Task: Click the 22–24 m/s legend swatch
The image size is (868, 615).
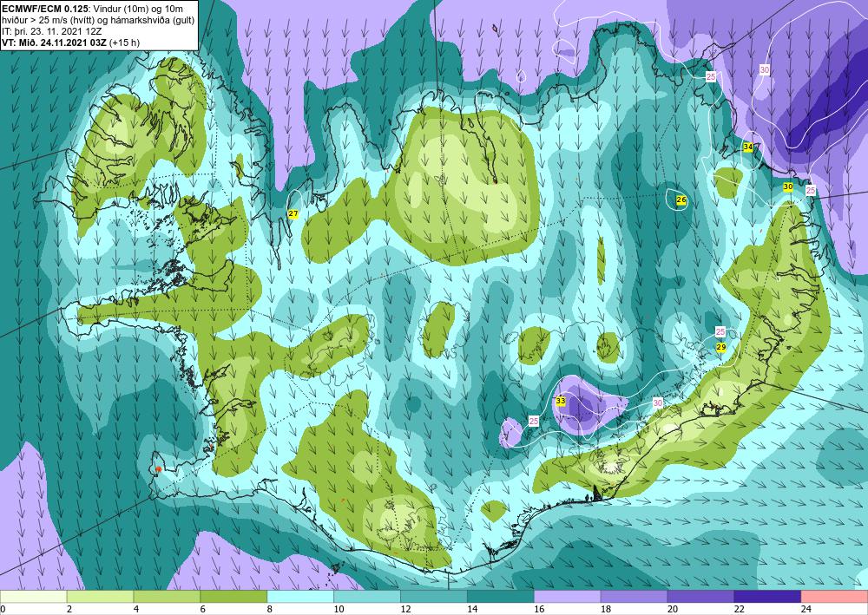Action: tap(767, 597)
